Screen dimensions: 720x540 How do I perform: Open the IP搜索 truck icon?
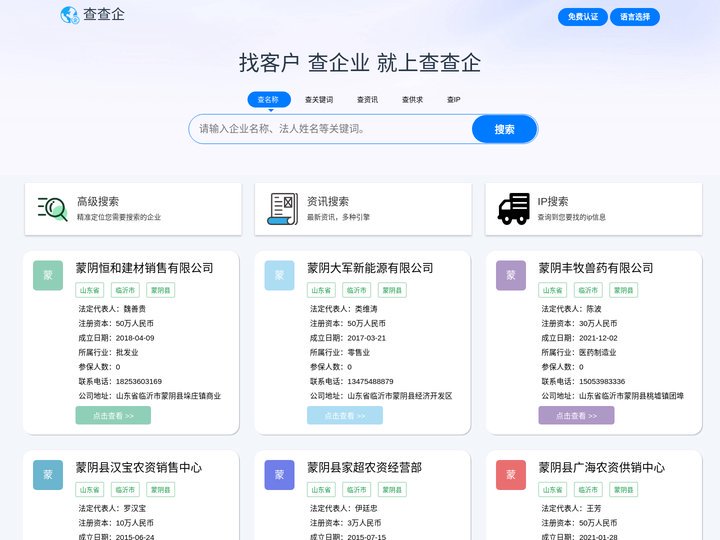point(514,209)
